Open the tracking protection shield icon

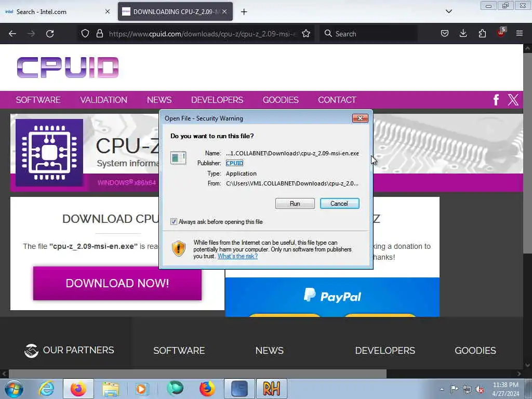(x=85, y=34)
